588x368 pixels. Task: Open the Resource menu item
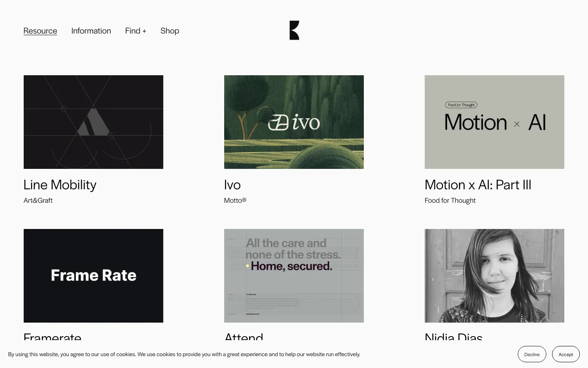click(x=40, y=31)
